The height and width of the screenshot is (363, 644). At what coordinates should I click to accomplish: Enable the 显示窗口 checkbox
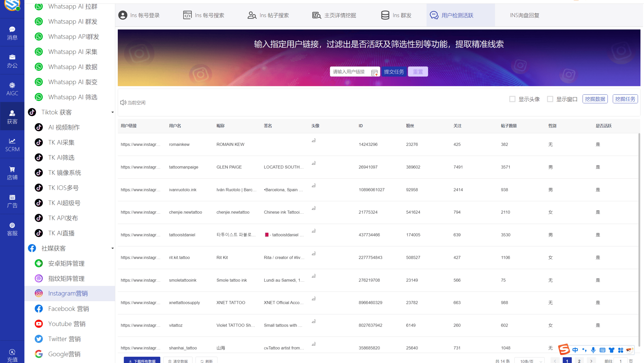coord(550,99)
